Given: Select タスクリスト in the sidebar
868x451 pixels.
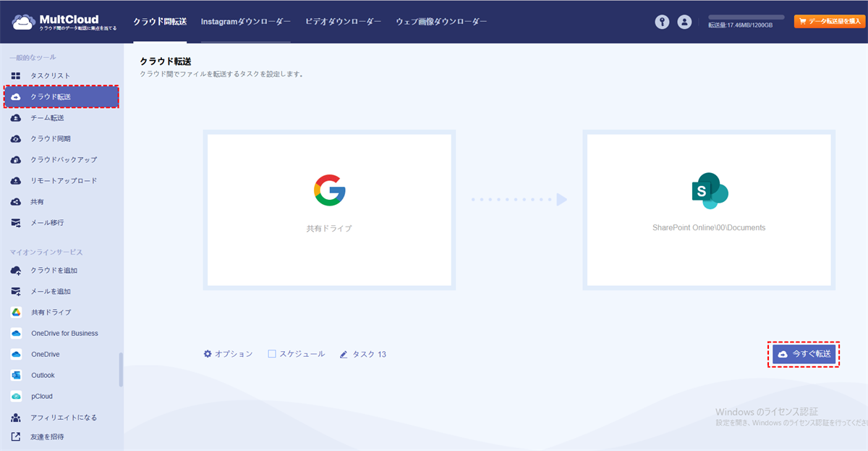Looking at the screenshot, I should [51, 76].
